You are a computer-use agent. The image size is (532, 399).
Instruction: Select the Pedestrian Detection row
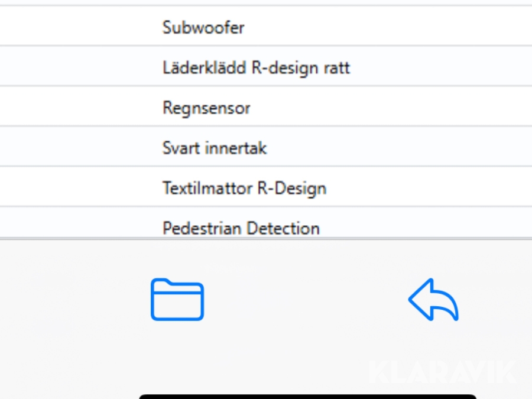pyautogui.click(x=241, y=228)
